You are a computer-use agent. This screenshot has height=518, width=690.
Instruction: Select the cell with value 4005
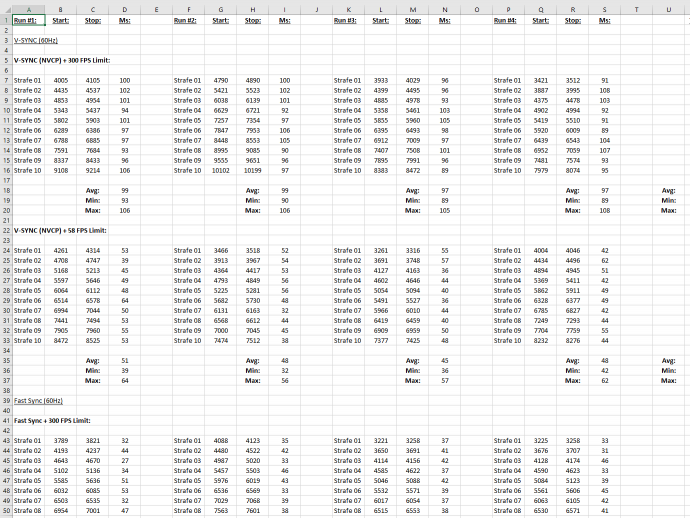tap(61, 81)
